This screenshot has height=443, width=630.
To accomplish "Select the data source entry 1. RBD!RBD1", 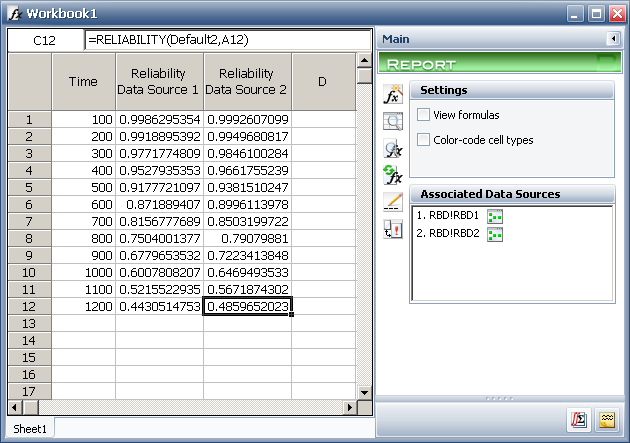I will [448, 216].
